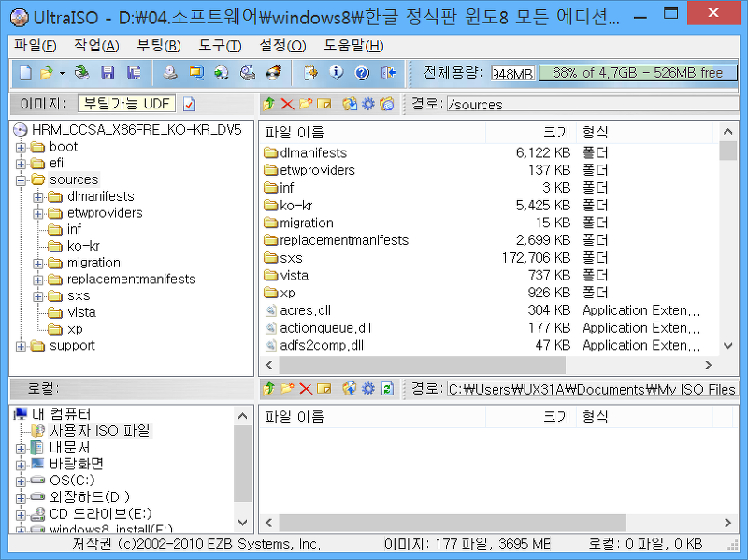Click the Exit door toolbar icon
748x560 pixels.
coord(388,73)
